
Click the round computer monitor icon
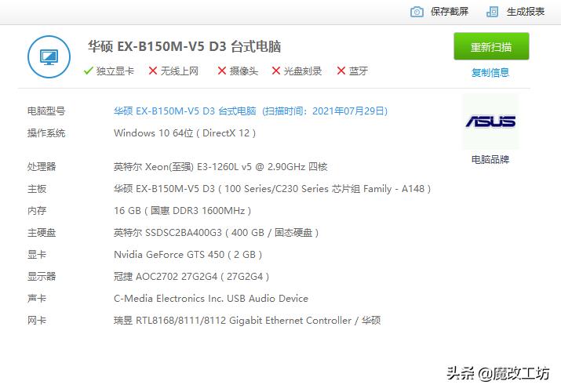pos(49,56)
